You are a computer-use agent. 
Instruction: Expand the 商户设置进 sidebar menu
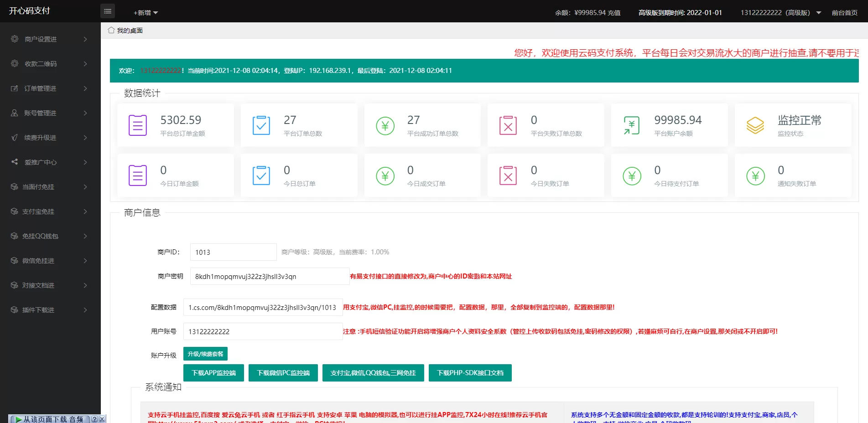coord(50,39)
